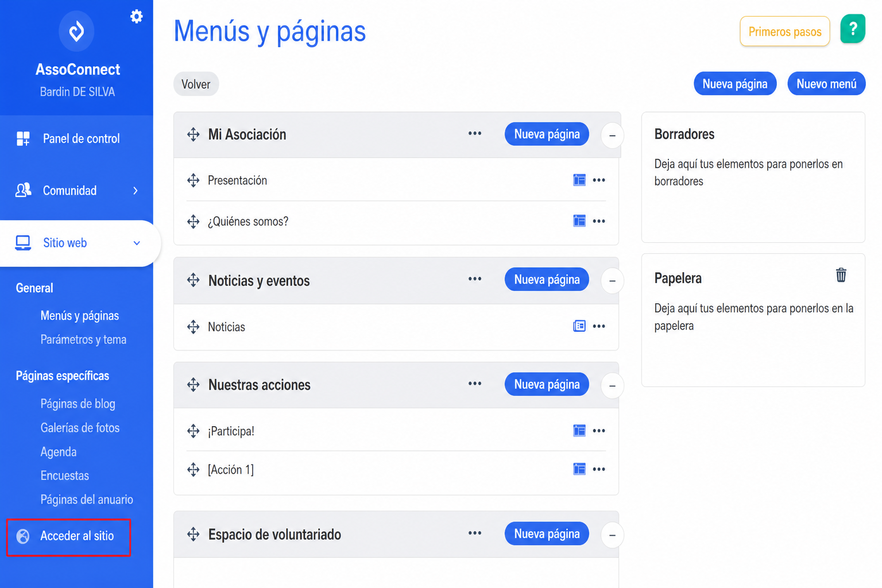Open settings gear icon in sidebar
Image resolution: width=882 pixels, height=588 pixels.
137,16
